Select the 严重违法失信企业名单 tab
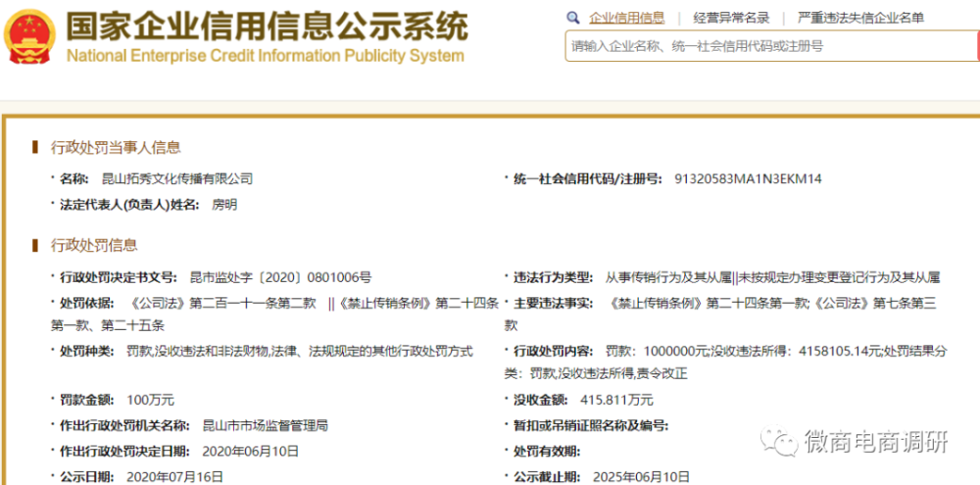Screen dimensions: 980x485 coord(860,18)
